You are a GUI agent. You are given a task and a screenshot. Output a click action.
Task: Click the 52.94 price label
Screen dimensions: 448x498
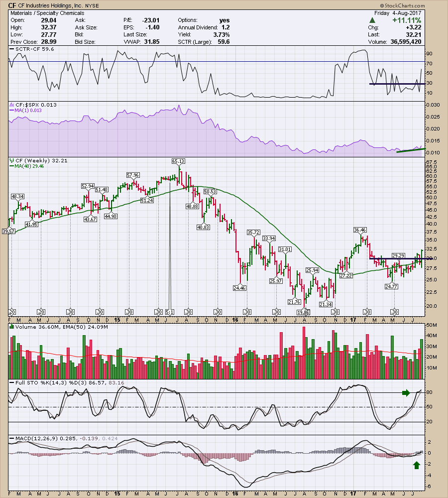pos(88,186)
